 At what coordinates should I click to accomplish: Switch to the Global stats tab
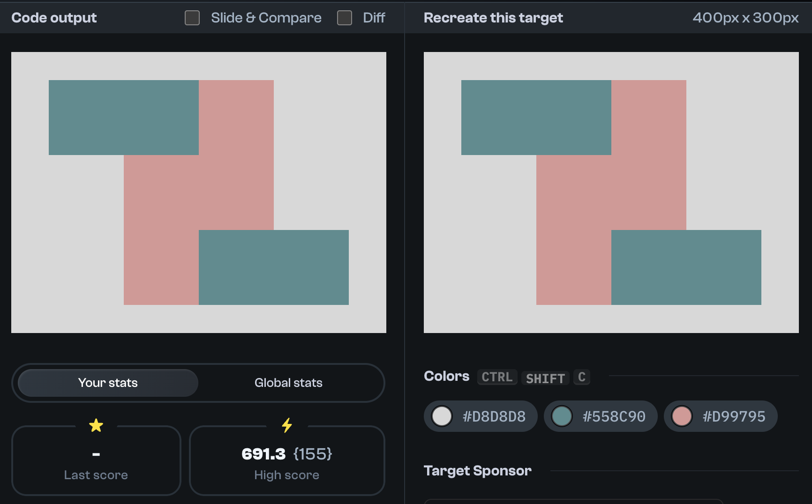(x=288, y=383)
